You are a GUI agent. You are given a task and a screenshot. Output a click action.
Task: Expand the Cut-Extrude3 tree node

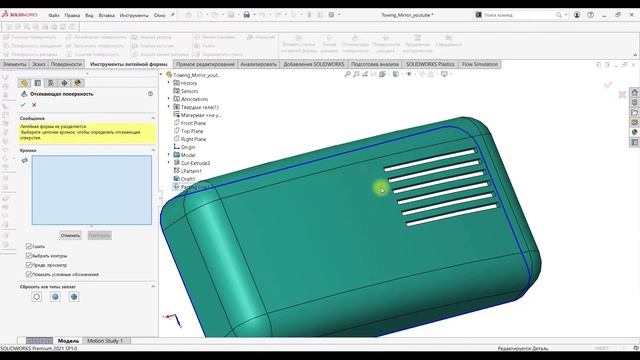click(x=169, y=163)
